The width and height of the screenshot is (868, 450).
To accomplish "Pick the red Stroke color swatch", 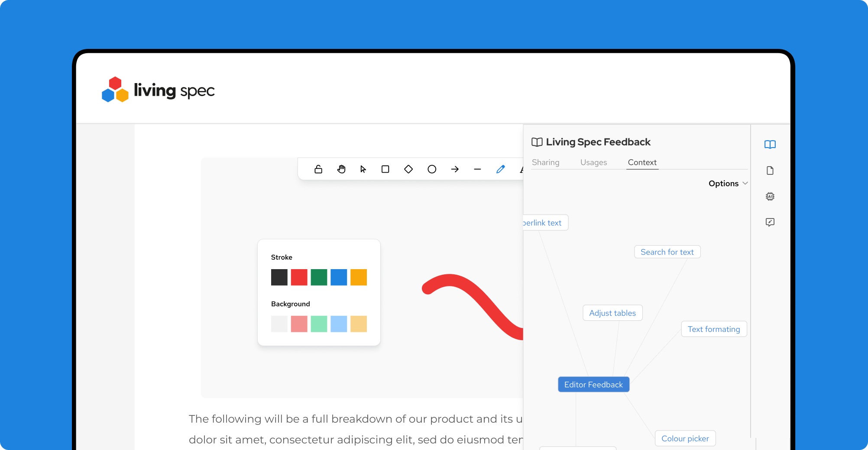I will point(299,277).
